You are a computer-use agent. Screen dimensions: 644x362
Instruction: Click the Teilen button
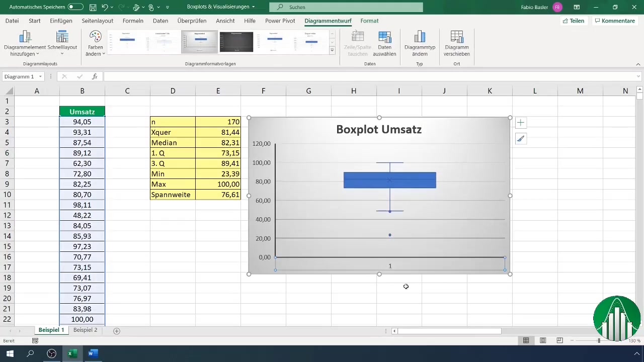573,21
